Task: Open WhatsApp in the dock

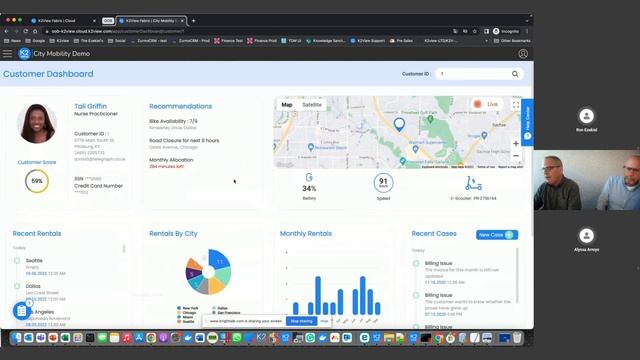Action: tap(237, 338)
